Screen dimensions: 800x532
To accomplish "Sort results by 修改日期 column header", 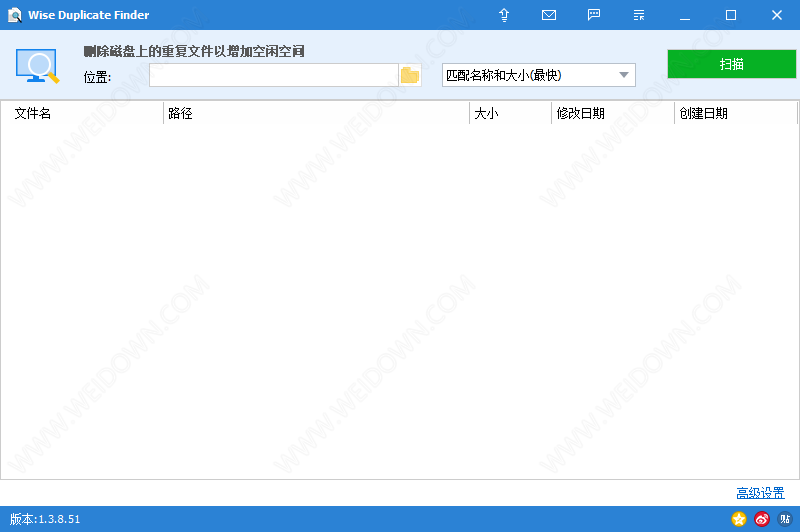I will point(612,113).
